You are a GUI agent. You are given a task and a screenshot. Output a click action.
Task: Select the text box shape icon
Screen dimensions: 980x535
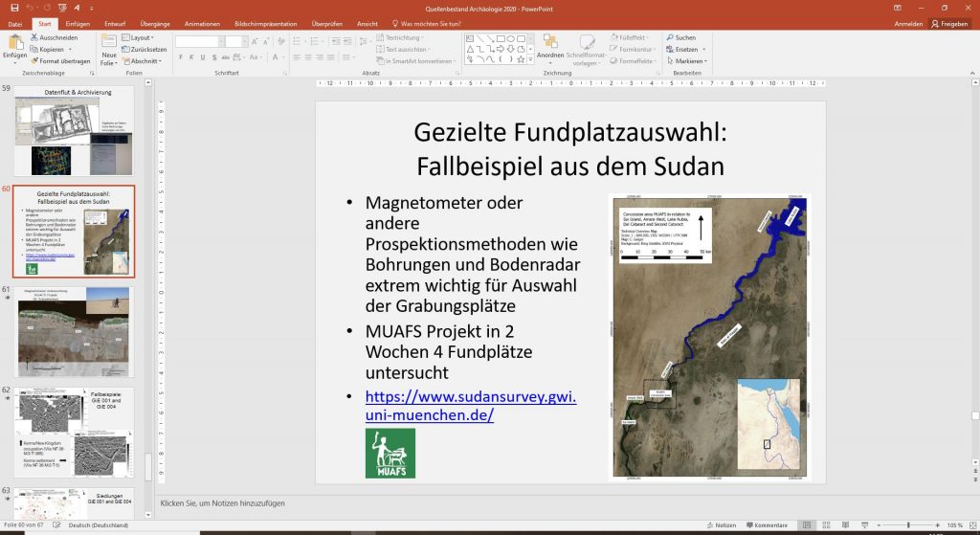pyautogui.click(x=470, y=38)
